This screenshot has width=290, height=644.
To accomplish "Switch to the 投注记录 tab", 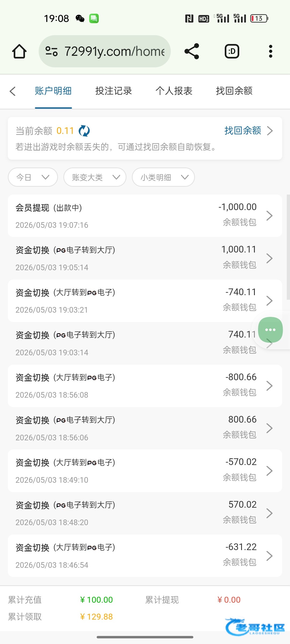I will pyautogui.click(x=114, y=91).
